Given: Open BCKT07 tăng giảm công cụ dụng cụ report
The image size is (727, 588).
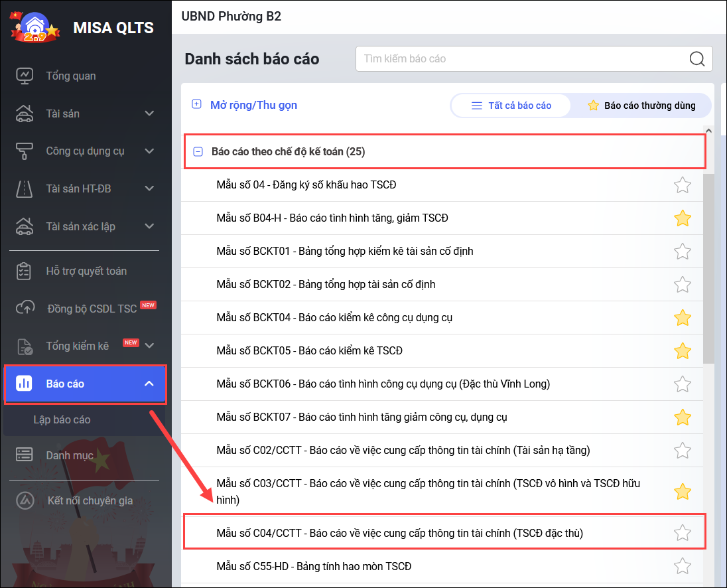Looking at the screenshot, I should tap(362, 417).
